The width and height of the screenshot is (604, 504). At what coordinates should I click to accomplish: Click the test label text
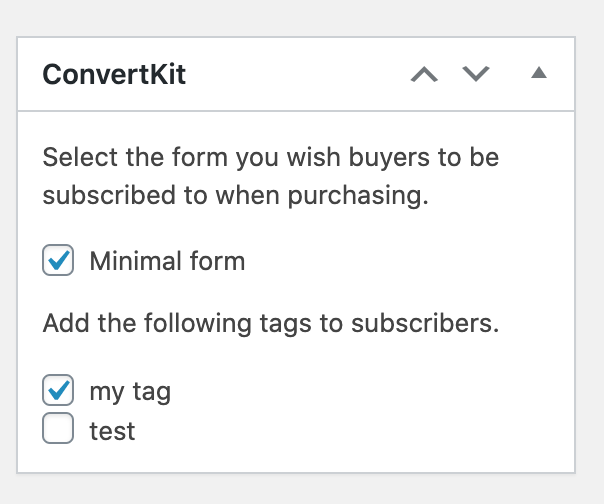pyautogui.click(x=112, y=431)
